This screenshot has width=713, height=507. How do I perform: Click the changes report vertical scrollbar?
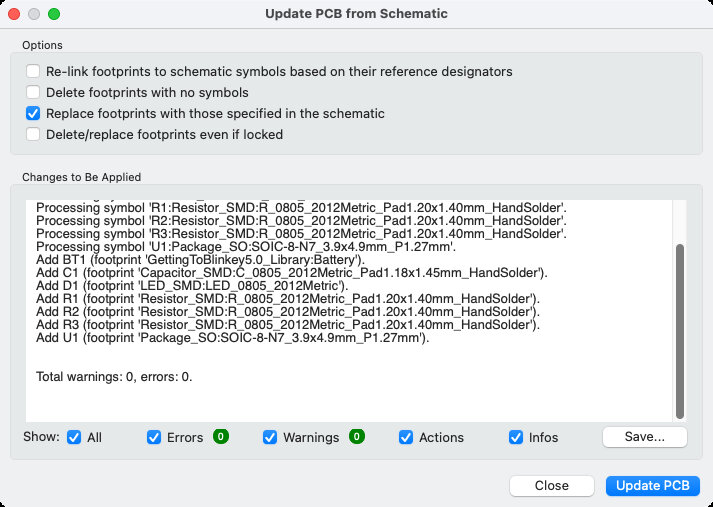[x=680, y=330]
